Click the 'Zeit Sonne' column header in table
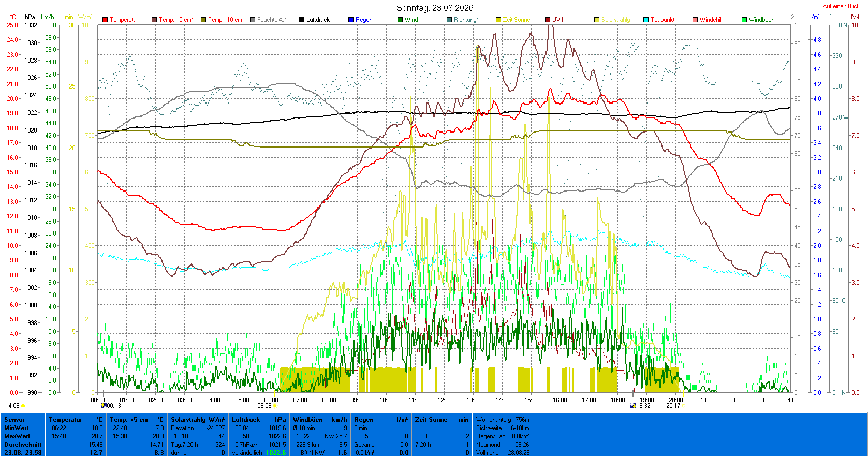868x456 pixels. 431,420
